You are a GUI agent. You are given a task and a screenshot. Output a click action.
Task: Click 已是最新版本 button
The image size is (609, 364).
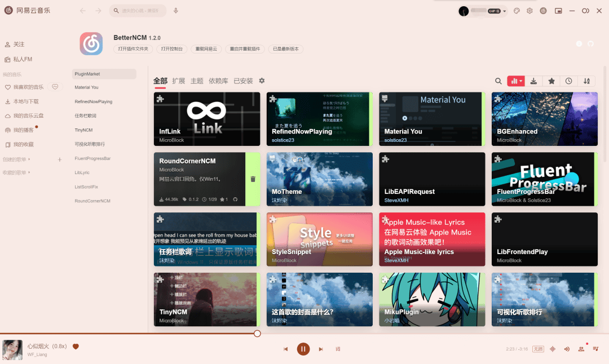(x=286, y=49)
